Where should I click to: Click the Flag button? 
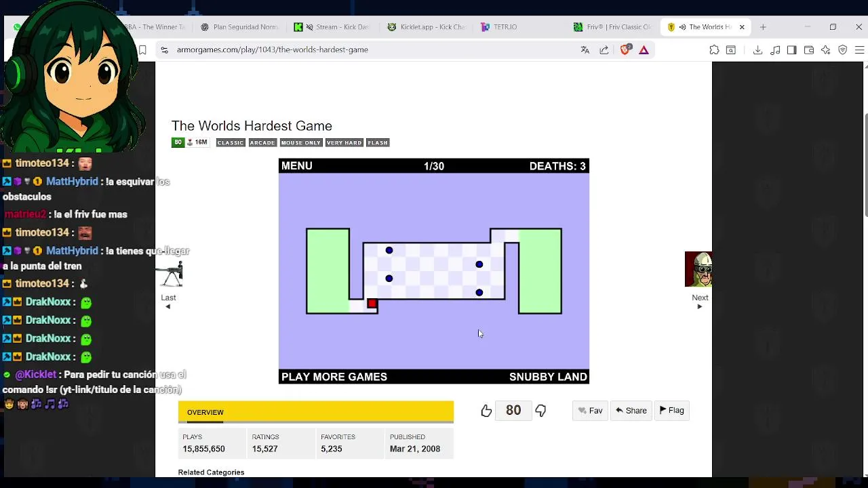(x=672, y=411)
